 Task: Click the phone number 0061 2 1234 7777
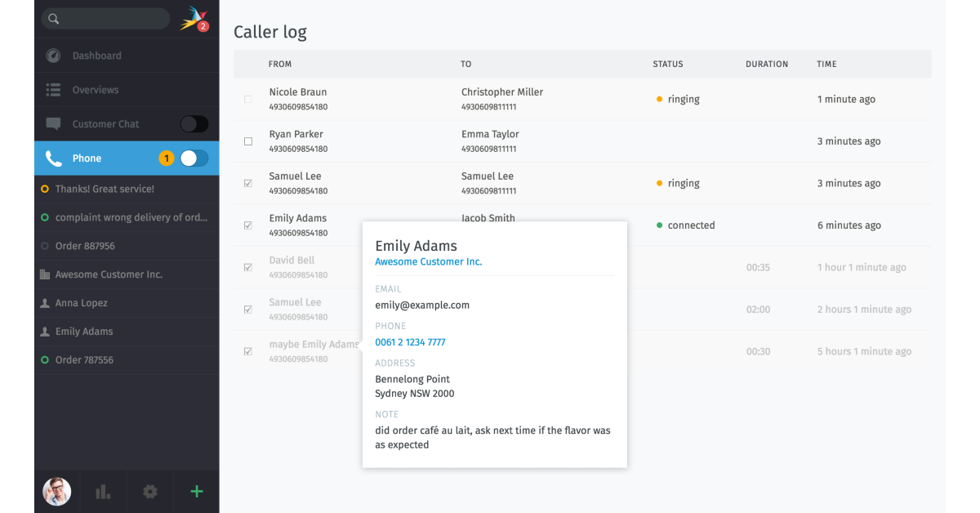(410, 342)
